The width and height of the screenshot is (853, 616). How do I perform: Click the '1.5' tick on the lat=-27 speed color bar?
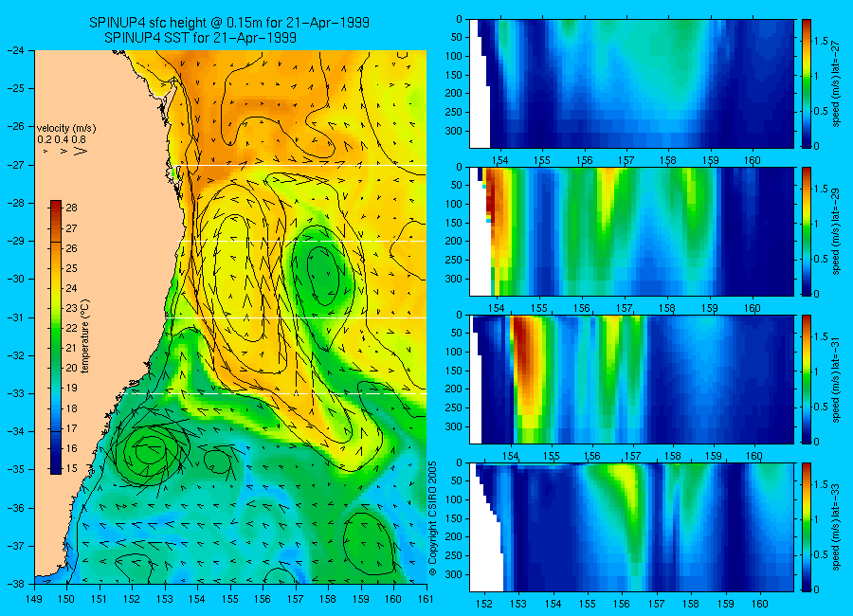click(822, 42)
